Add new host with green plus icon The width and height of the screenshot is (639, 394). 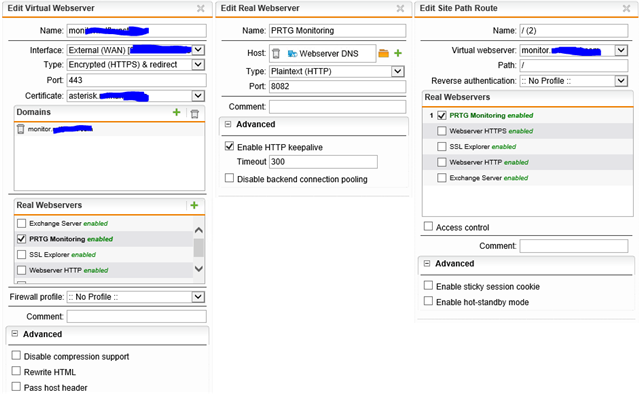coord(398,53)
